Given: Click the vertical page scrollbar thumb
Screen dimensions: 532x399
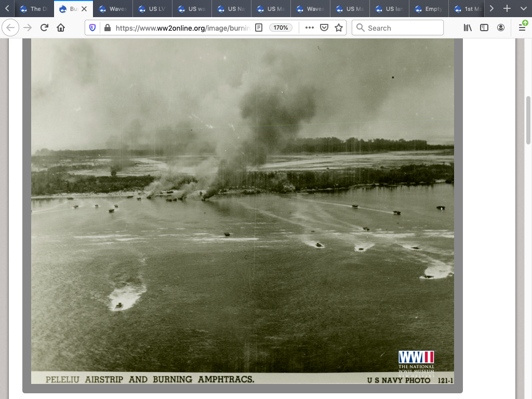Looking at the screenshot, I should pyautogui.click(x=528, y=120).
